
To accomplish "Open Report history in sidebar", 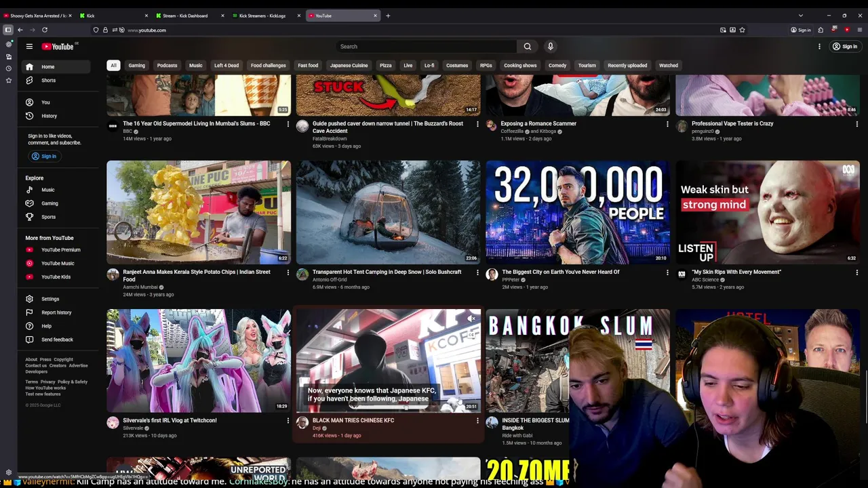I will tap(54, 312).
